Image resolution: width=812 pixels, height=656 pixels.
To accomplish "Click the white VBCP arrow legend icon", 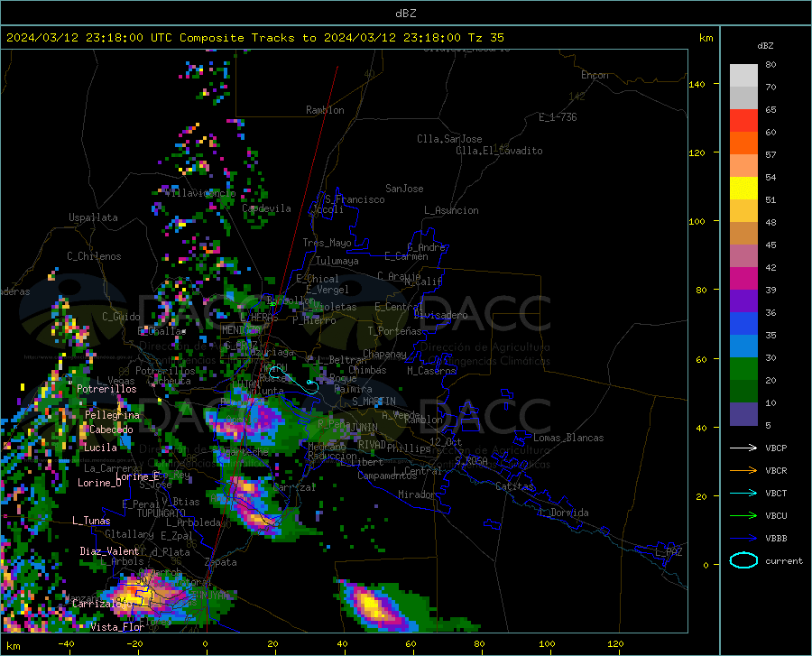I will coord(743,448).
